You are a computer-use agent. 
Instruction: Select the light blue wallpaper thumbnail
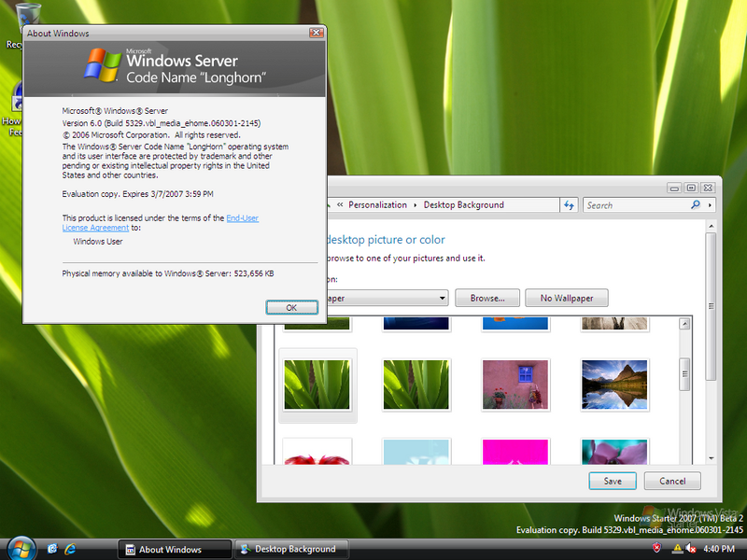[x=416, y=452]
